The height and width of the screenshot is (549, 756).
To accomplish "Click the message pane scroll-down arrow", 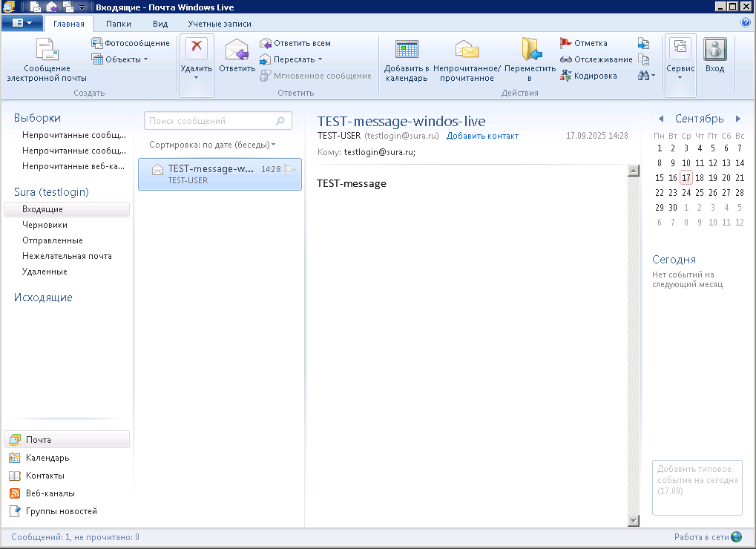I will [x=633, y=521].
